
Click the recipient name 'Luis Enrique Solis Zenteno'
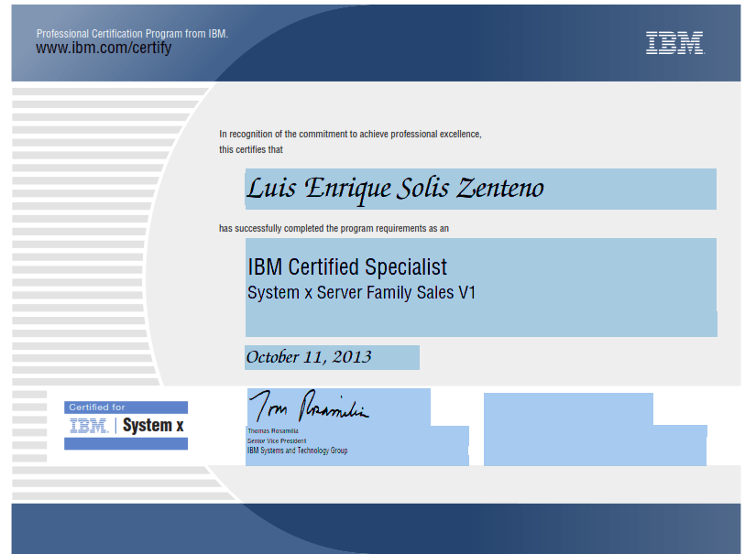pos(395,189)
